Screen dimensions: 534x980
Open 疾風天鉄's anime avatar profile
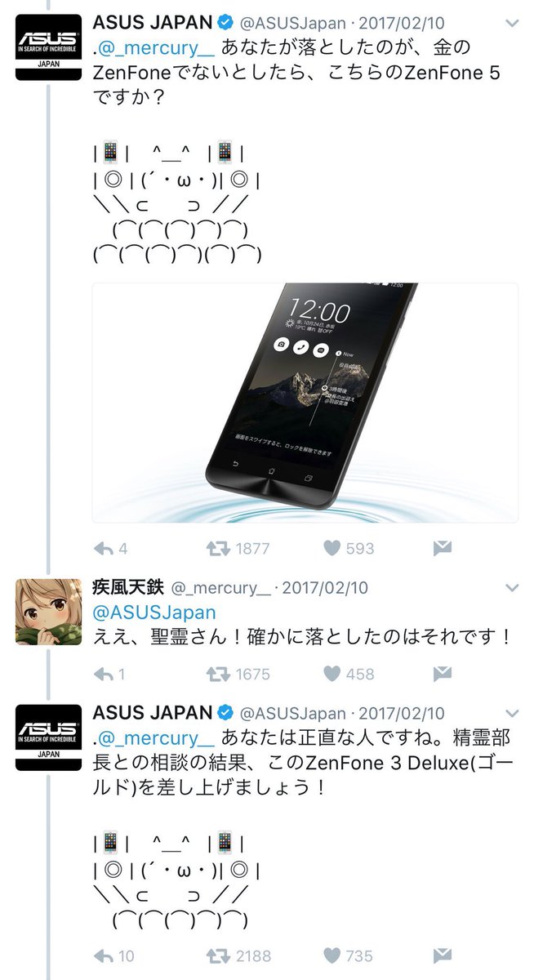point(49,612)
